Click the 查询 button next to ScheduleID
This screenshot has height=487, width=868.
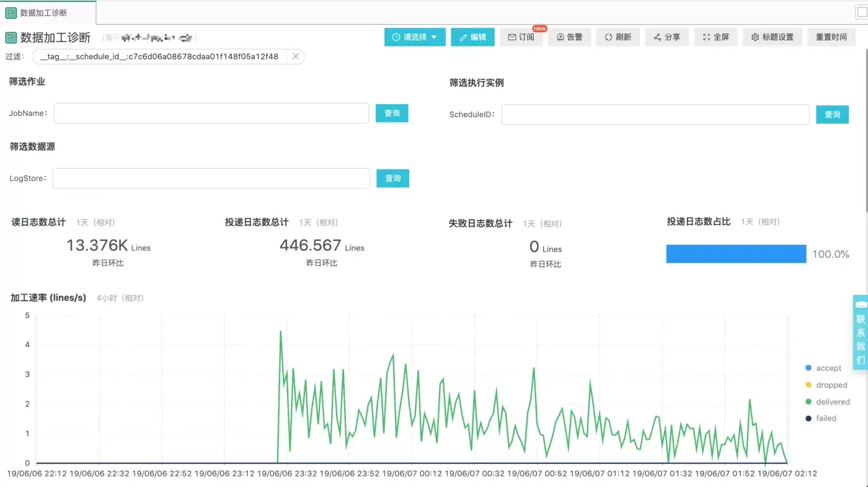833,115
